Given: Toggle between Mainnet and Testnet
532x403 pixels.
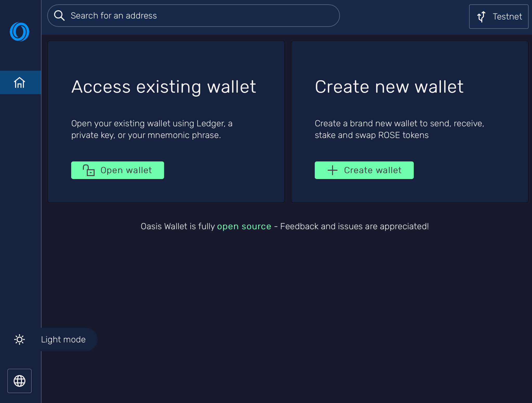Looking at the screenshot, I should point(498,17).
